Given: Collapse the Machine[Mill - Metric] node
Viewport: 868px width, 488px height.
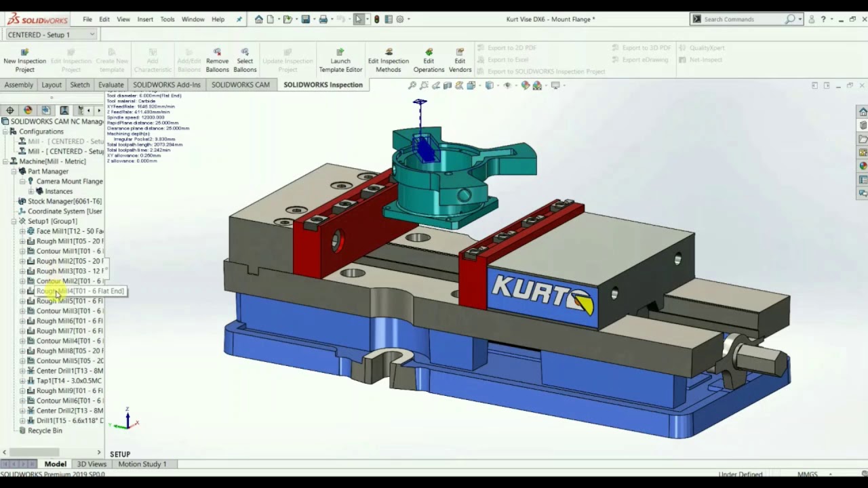Looking at the screenshot, I should (x=5, y=161).
